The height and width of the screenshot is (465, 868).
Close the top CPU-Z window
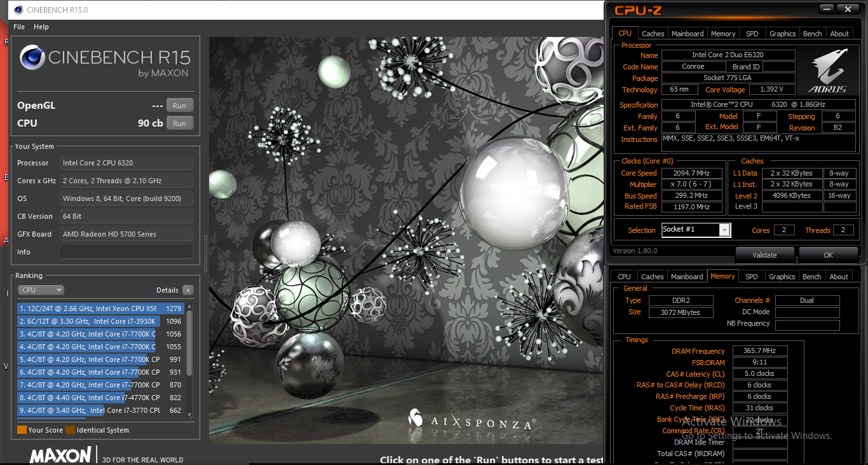[846, 9]
